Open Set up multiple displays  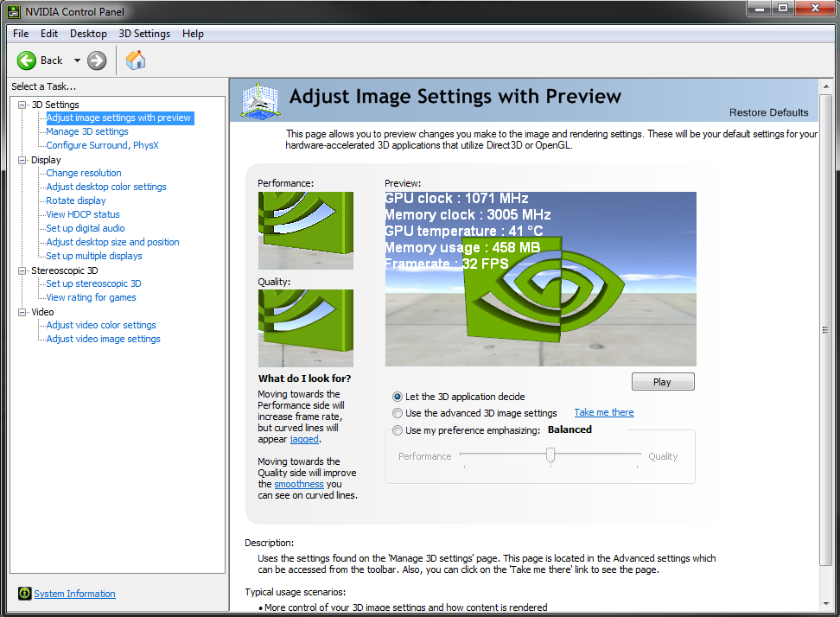[x=94, y=256]
